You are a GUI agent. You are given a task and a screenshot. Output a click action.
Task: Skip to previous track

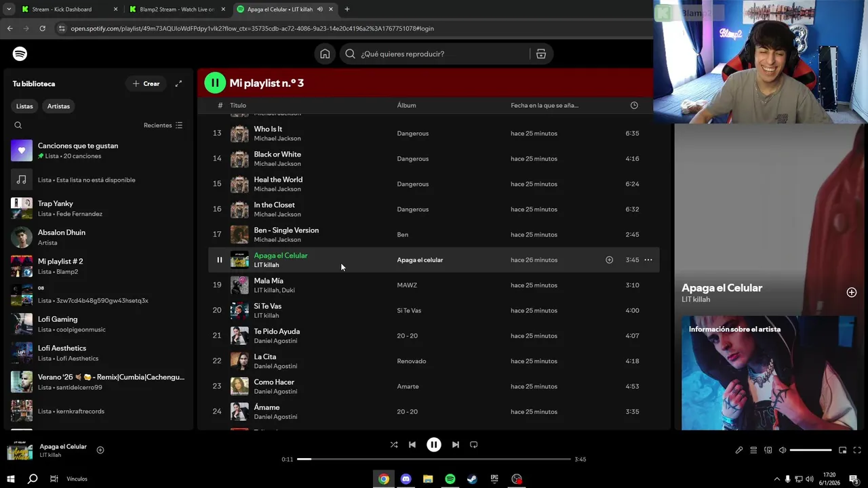tap(412, 445)
